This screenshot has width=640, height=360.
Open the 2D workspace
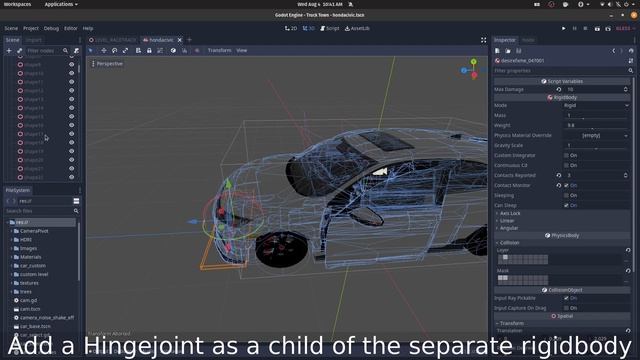291,28
